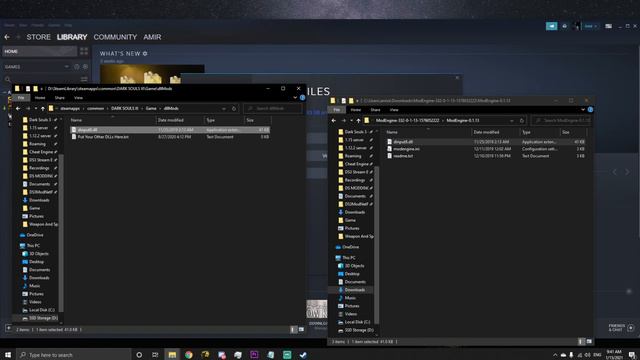Open File menu in dllMods window
640x360 pixels.
21,98
